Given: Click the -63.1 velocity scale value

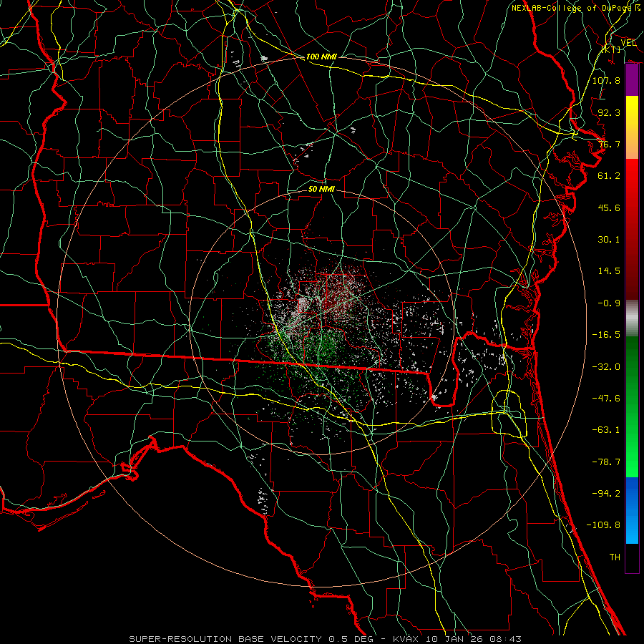Looking at the screenshot, I should coord(606,430).
